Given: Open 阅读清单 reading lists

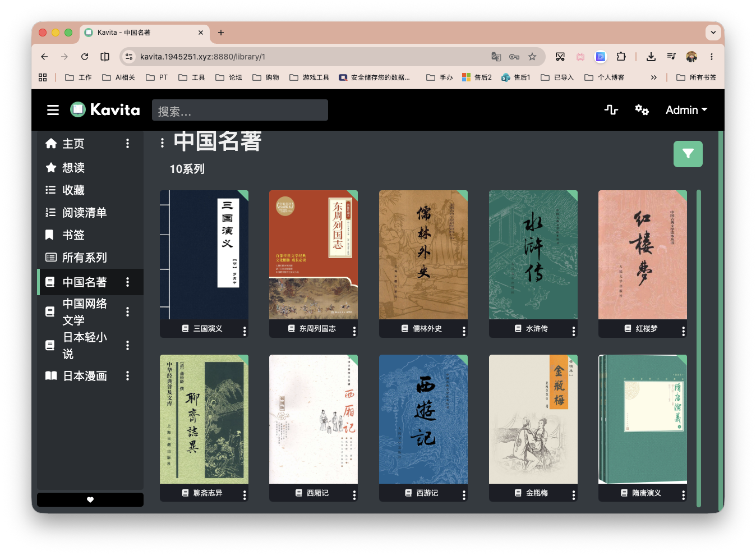Looking at the screenshot, I should tap(85, 213).
